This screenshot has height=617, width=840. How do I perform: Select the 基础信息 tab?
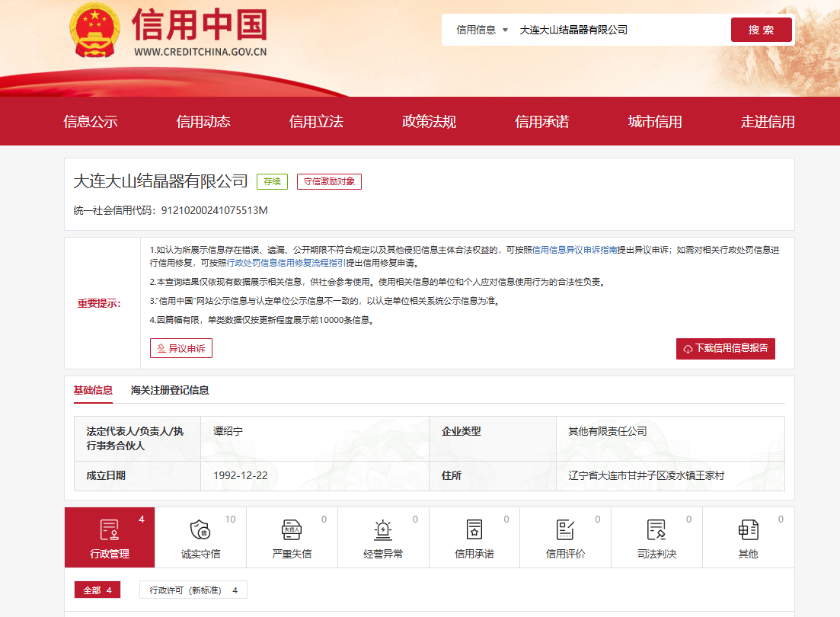click(93, 390)
